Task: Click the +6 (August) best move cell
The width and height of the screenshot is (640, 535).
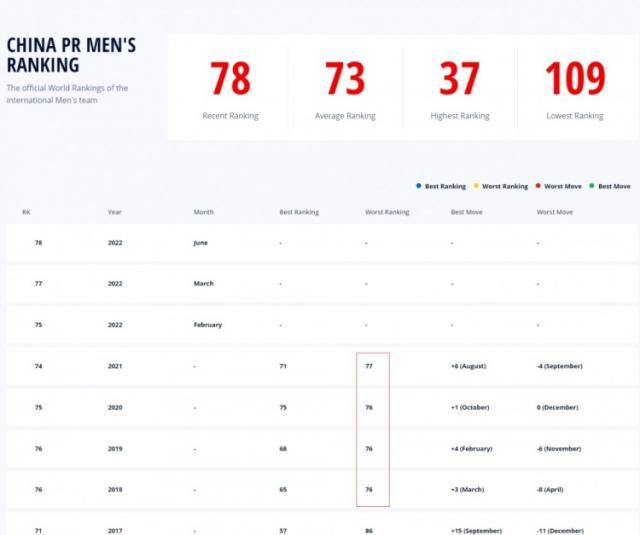Action: (x=468, y=366)
